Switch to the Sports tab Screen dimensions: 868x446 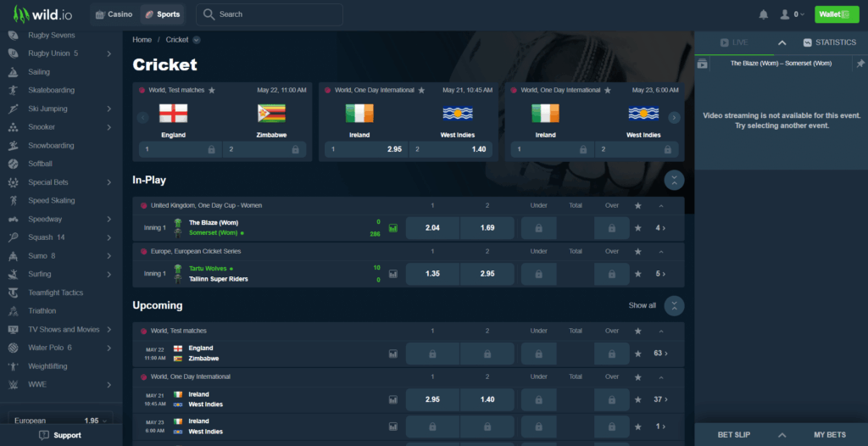162,14
